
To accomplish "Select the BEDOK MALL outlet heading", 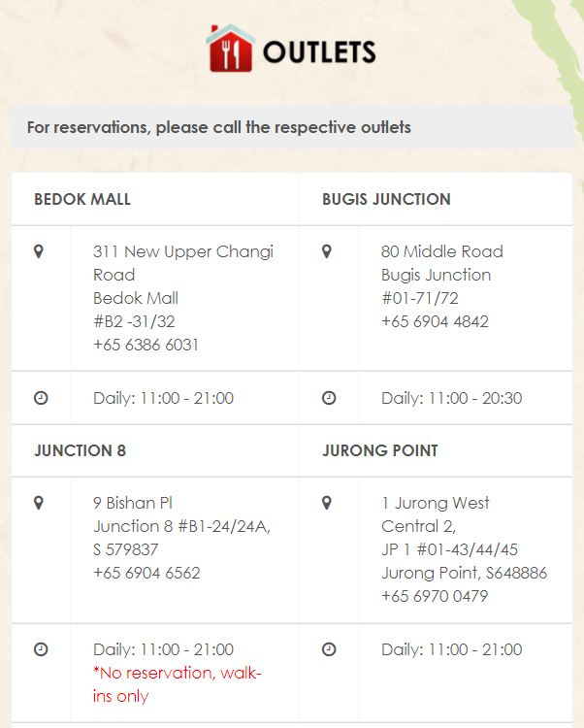I will 82,200.
